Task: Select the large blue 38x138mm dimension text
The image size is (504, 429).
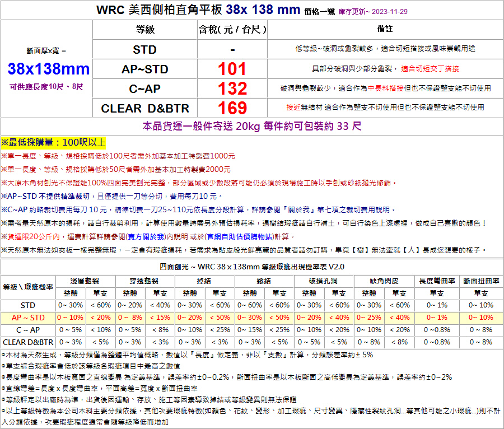Action: (49, 69)
